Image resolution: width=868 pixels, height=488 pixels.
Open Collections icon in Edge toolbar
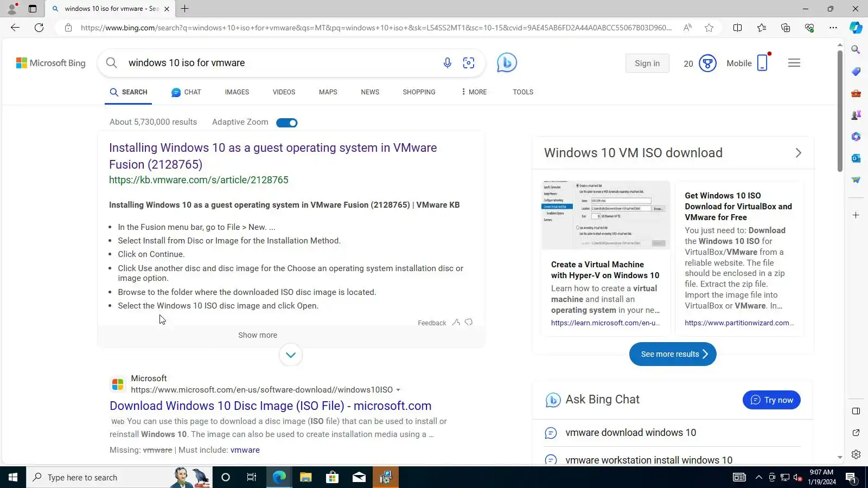(x=786, y=28)
